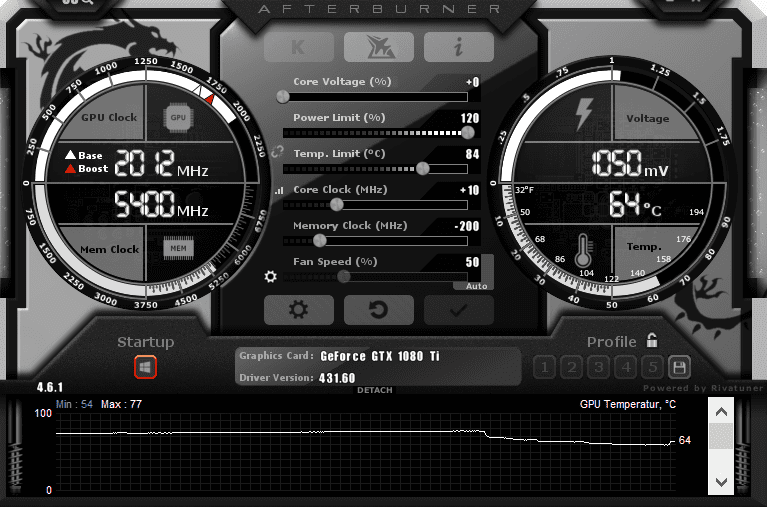The height and width of the screenshot is (507, 767).
Task: Click the GPU temperature graph line area
Action: tap(365, 452)
